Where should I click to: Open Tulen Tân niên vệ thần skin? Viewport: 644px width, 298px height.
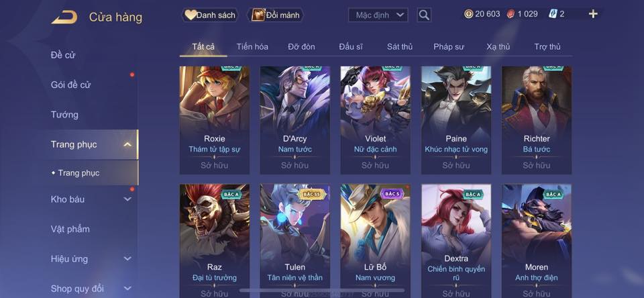[295, 241]
